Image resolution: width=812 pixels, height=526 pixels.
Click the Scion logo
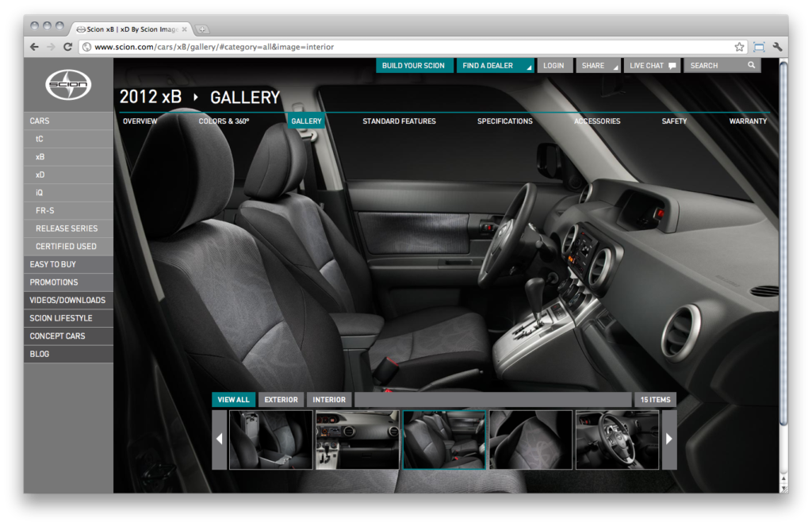[68, 84]
